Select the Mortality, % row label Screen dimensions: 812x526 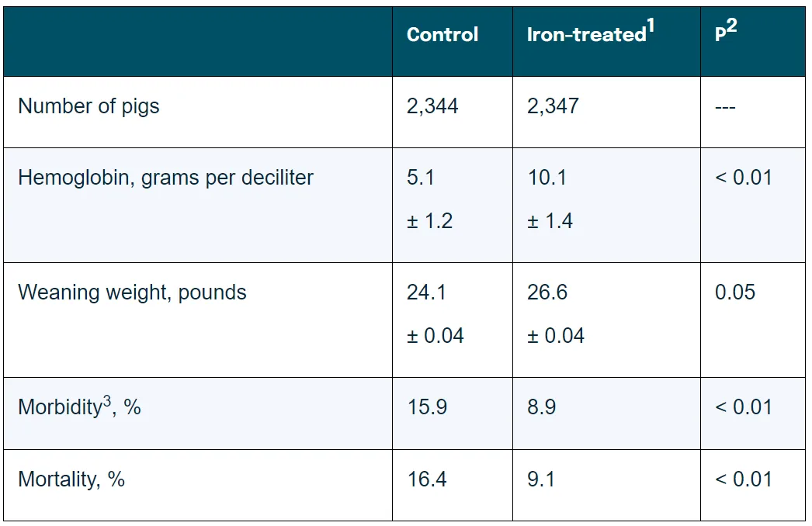[x=71, y=479]
